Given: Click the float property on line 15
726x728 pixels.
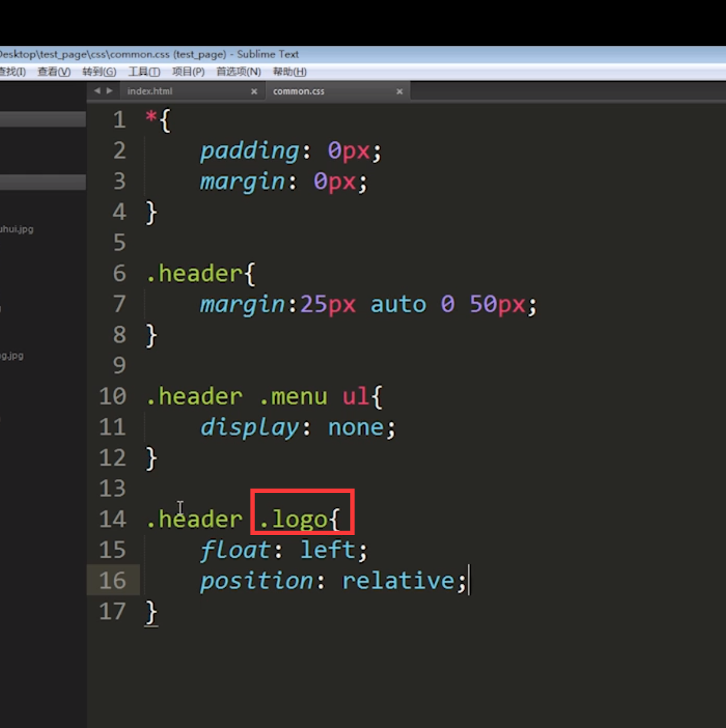Looking at the screenshot, I should point(235,550).
